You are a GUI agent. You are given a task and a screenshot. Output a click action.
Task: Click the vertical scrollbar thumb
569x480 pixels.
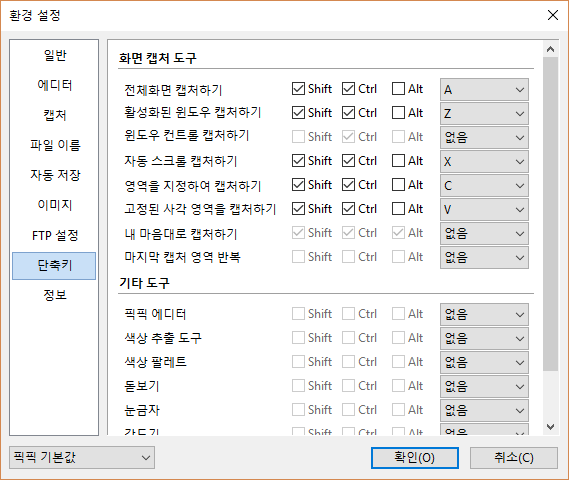click(550, 214)
